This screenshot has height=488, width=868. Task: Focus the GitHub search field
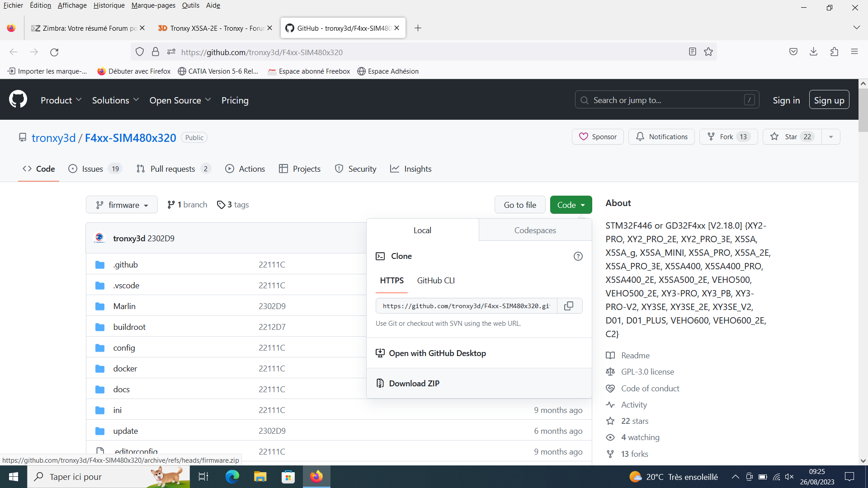click(667, 100)
